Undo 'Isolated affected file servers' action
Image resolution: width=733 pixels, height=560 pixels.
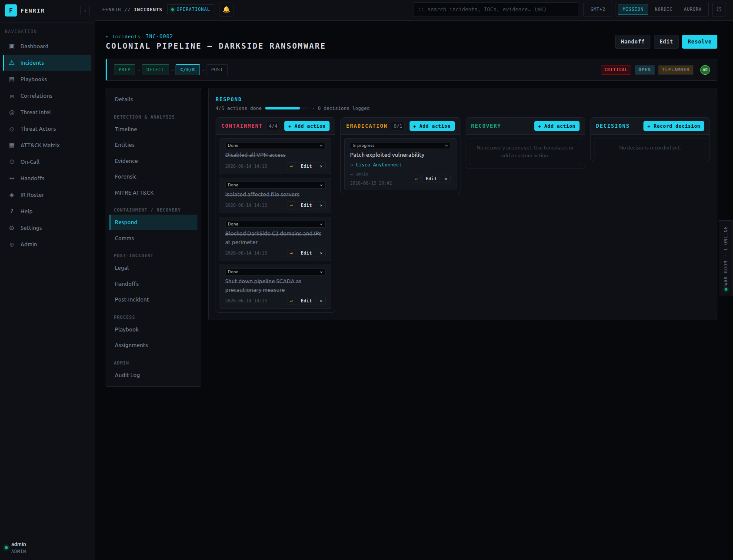pyautogui.click(x=291, y=205)
